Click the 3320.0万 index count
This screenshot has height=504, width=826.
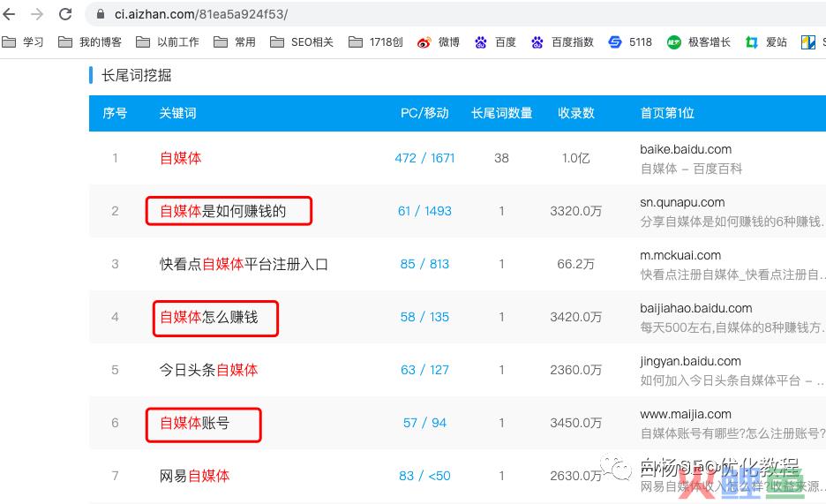pos(575,211)
